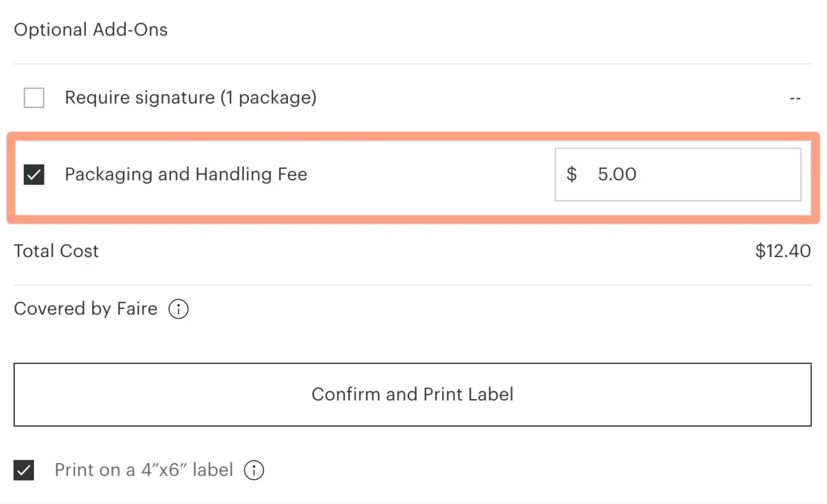827x504 pixels.
Task: Click the Optional Add-Ons heading
Action: 90,30
